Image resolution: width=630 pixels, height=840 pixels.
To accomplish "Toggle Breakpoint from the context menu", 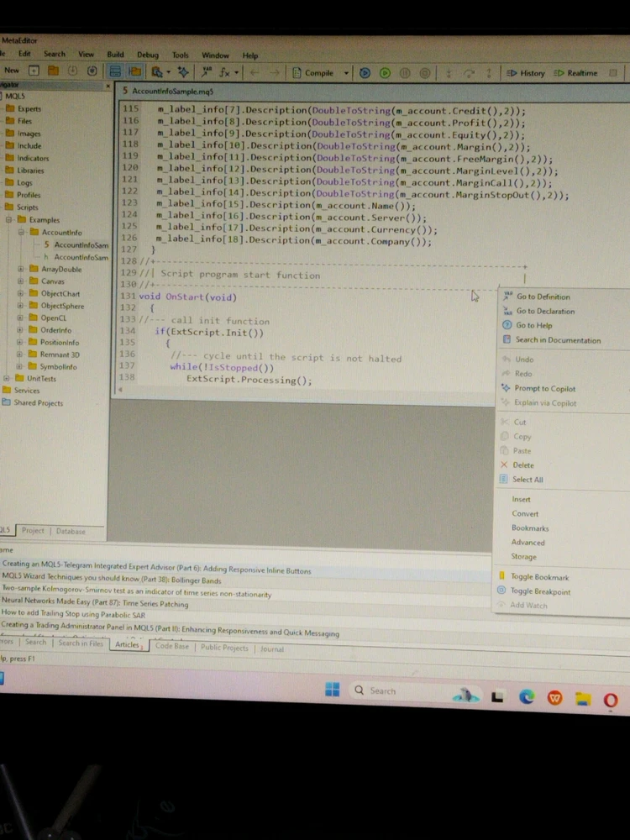I will tap(540, 591).
